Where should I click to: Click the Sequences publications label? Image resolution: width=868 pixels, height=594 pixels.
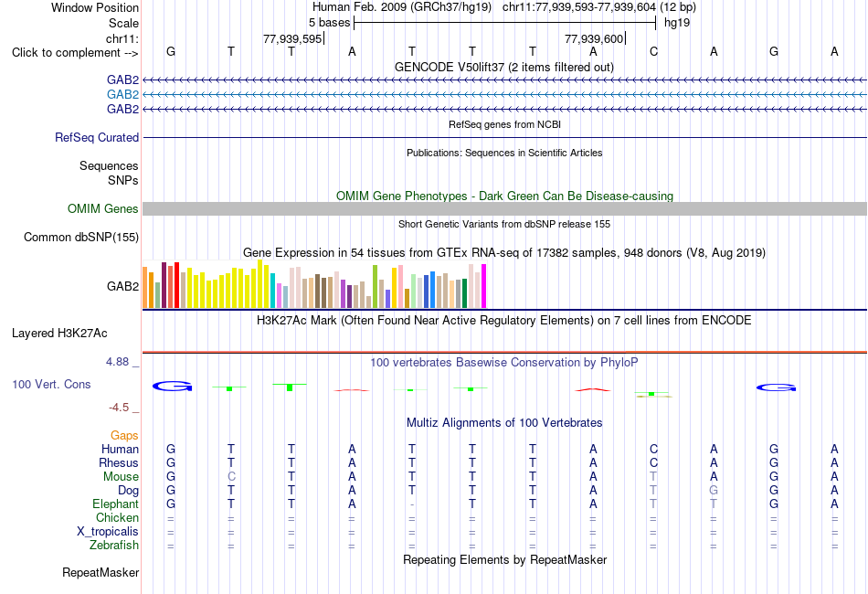[109, 165]
